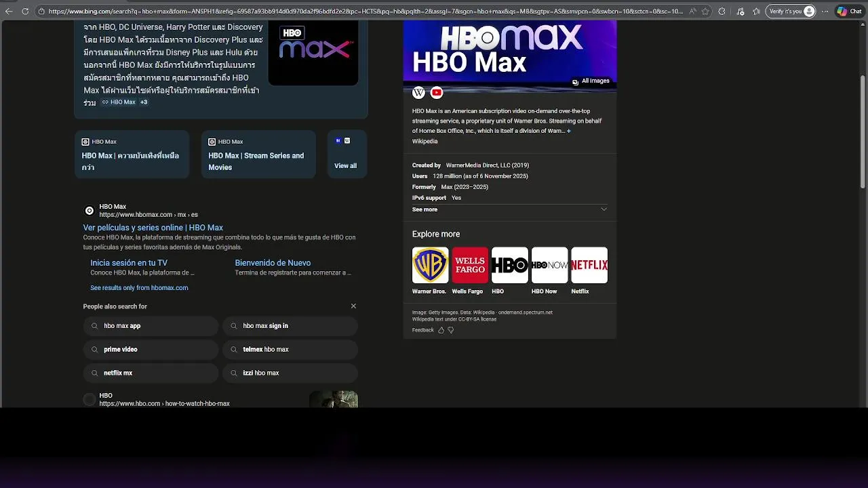Image resolution: width=868 pixels, height=488 pixels.
Task: Open the Settings and more ellipsis menu
Action: [x=825, y=12]
